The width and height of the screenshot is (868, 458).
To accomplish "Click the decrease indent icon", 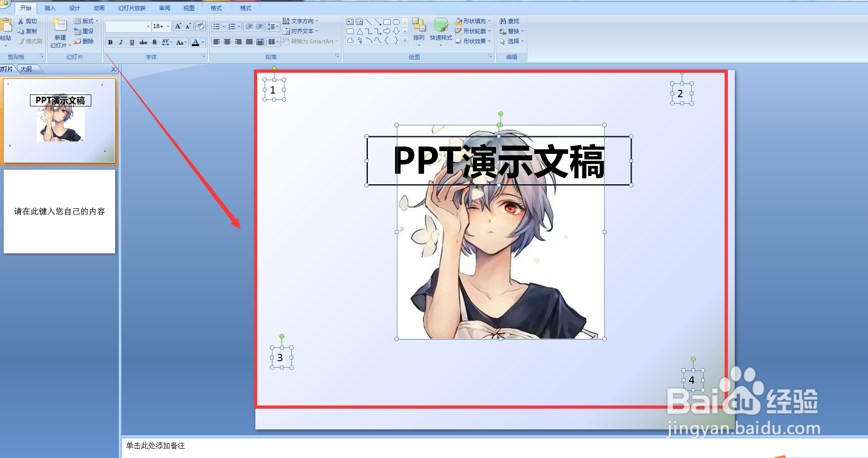I will point(249,27).
